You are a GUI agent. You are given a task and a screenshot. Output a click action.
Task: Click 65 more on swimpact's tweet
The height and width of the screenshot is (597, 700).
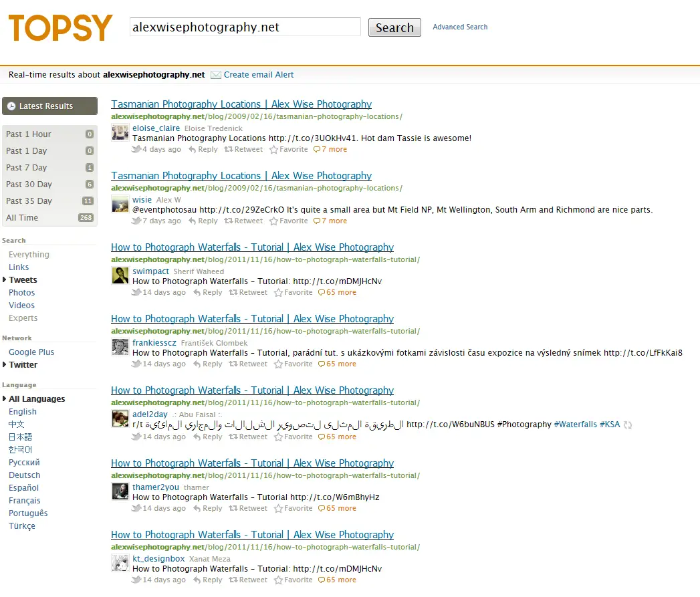click(x=341, y=292)
